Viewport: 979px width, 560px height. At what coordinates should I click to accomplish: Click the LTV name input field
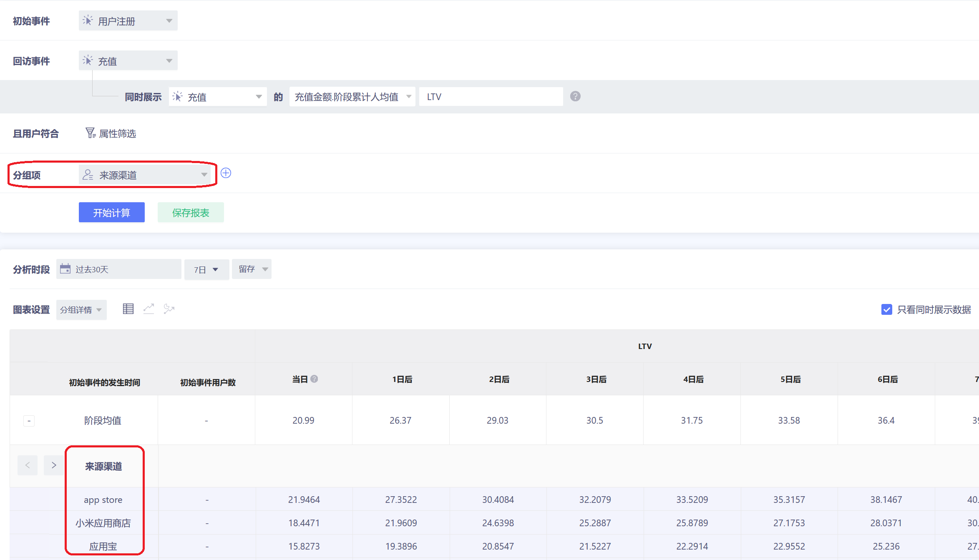(x=491, y=97)
